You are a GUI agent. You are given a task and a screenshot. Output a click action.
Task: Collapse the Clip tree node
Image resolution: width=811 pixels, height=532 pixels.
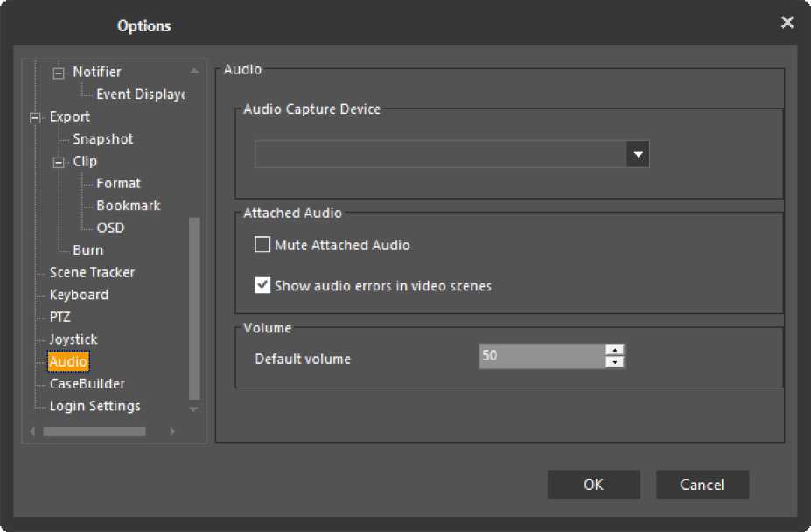(x=59, y=162)
